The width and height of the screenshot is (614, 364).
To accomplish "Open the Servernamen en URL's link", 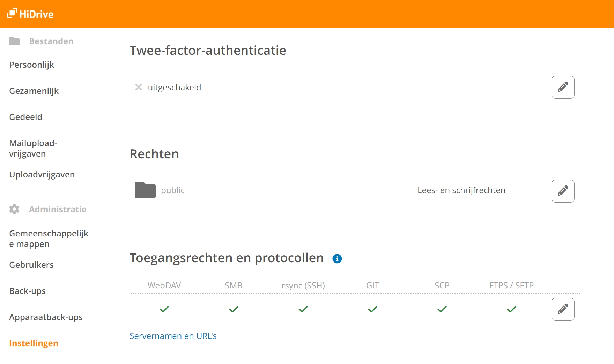I will click(x=173, y=336).
